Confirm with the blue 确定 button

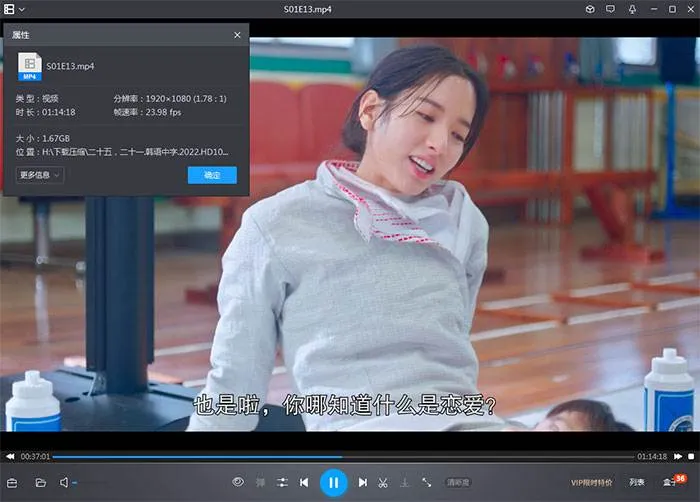pyautogui.click(x=212, y=175)
